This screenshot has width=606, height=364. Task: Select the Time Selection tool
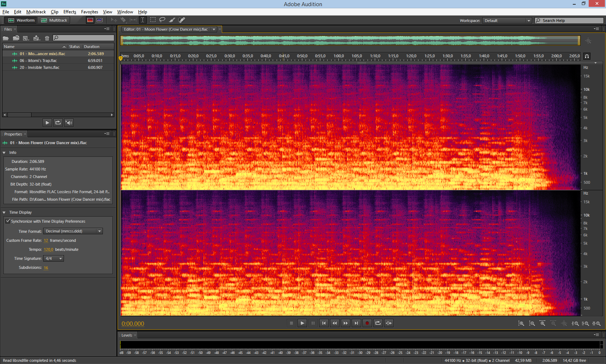point(143,20)
